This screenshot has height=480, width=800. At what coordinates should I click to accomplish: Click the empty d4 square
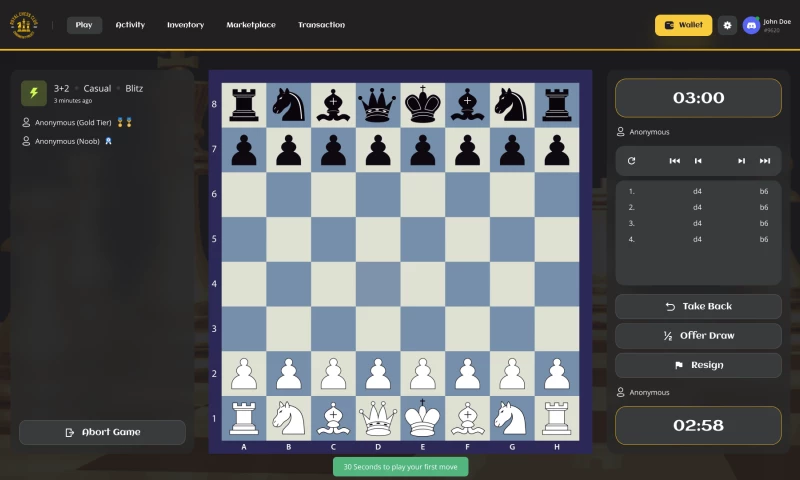[x=378, y=284]
